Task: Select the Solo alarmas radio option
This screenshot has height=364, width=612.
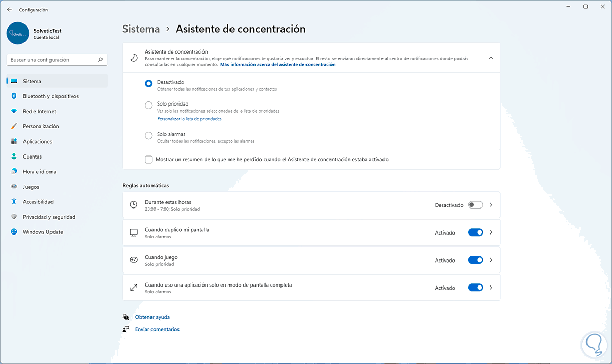Action: pos(149,135)
